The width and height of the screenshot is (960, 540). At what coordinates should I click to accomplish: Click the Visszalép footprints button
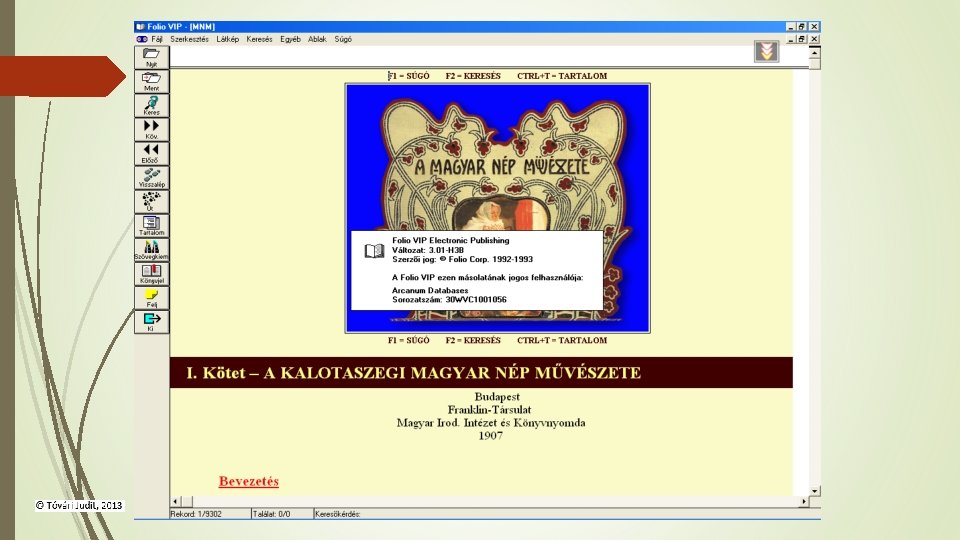[x=151, y=178]
